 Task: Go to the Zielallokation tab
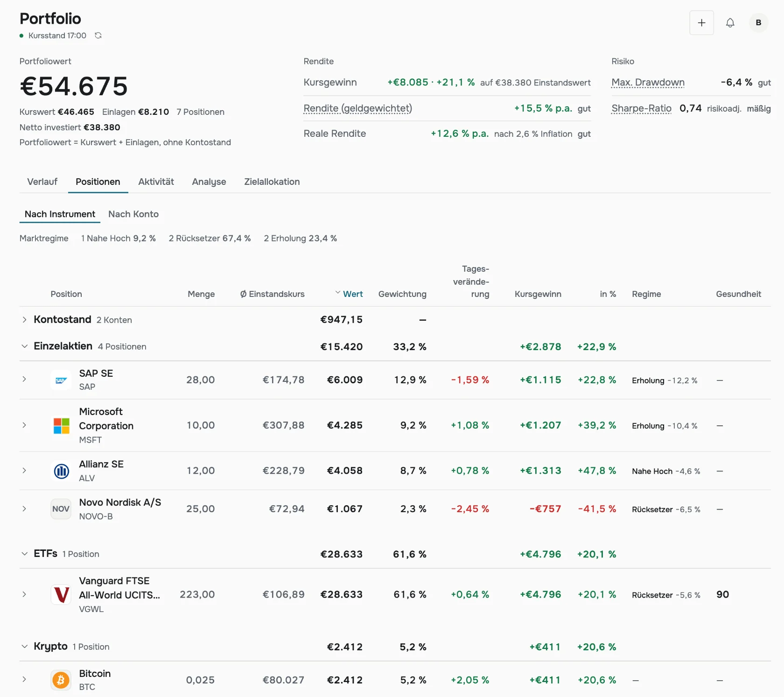tap(272, 182)
